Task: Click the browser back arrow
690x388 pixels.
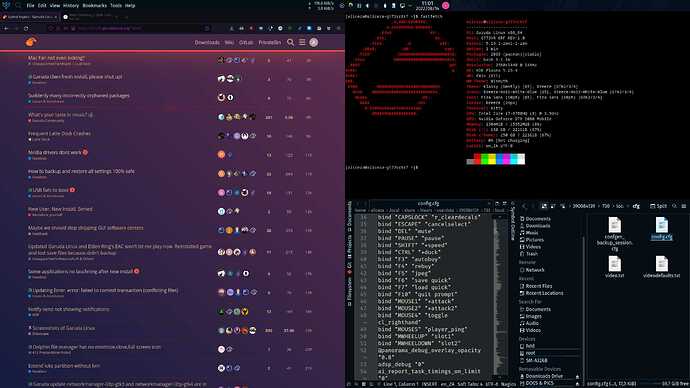Action: pyautogui.click(x=6, y=28)
